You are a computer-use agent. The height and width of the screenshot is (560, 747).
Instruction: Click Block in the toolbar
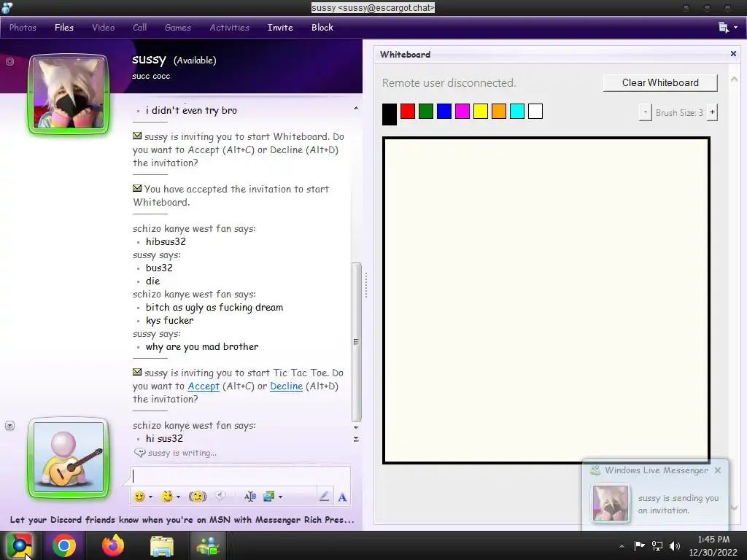point(322,28)
